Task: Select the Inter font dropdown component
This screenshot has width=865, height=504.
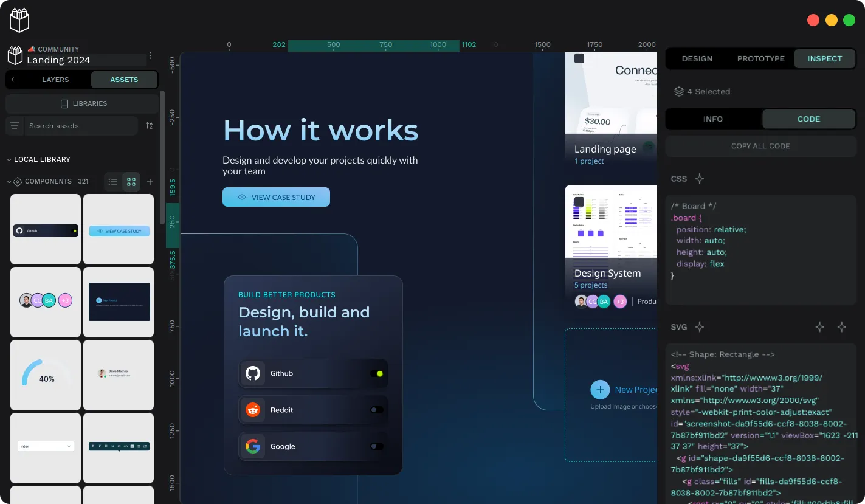Action: click(x=46, y=448)
